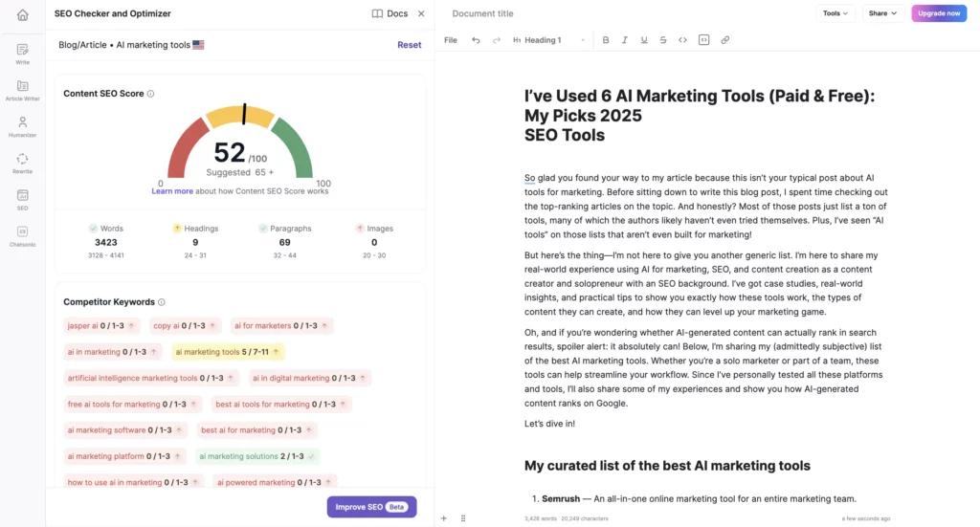This screenshot has width=980, height=527.
Task: Open the Rewrite tool
Action: 23,163
